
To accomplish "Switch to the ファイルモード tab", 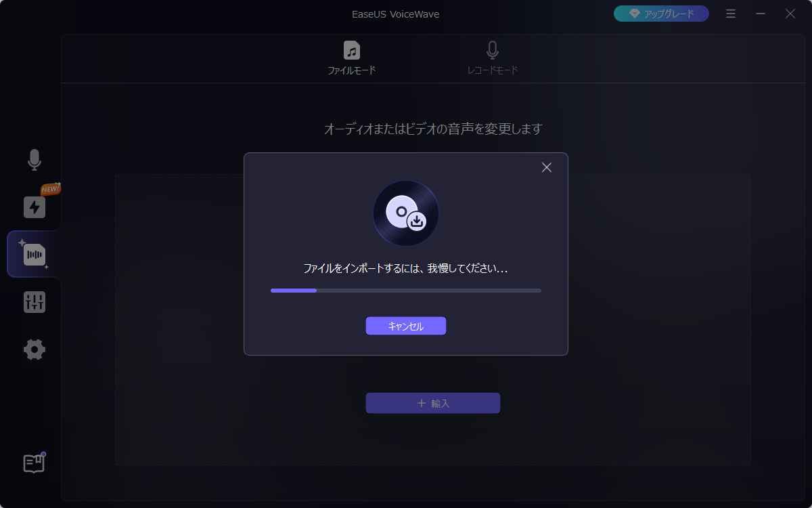I will pos(351,69).
